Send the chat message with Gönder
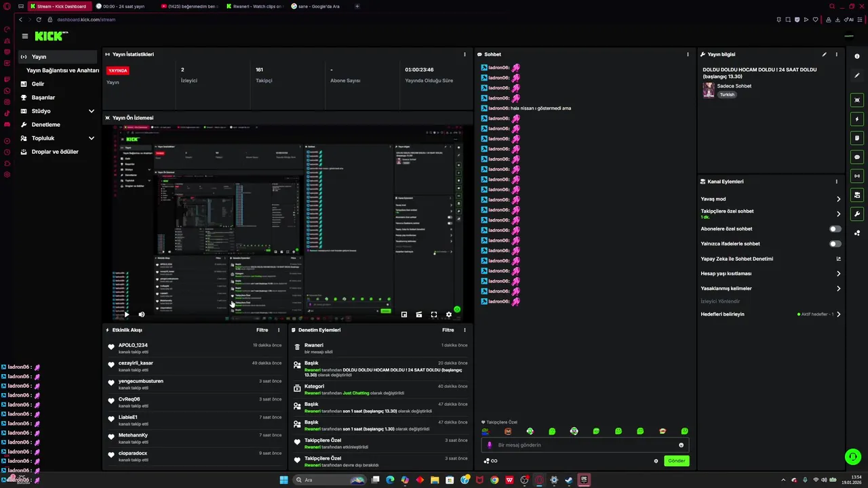This screenshot has width=868, height=488. [x=676, y=461]
